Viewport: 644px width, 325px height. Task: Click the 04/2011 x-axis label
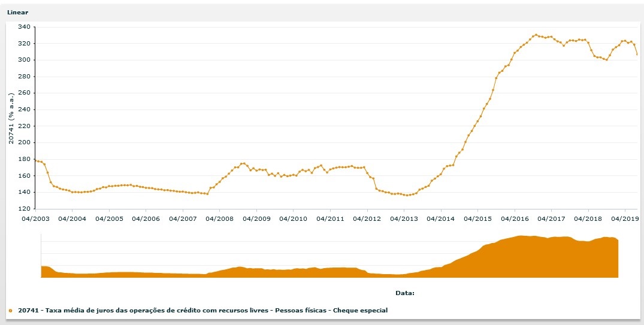pos(330,218)
